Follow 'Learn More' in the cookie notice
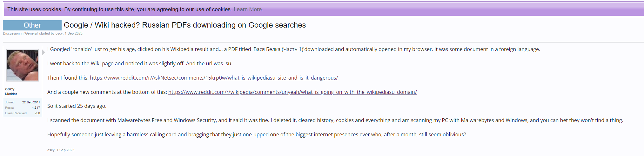The width and height of the screenshot is (644, 156). coord(248,9)
